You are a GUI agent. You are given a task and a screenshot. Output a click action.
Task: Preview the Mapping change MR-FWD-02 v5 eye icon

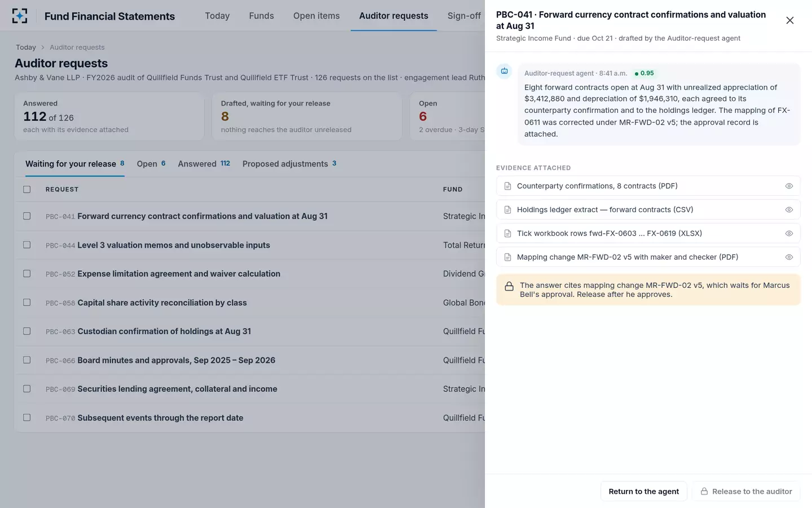pos(789,257)
